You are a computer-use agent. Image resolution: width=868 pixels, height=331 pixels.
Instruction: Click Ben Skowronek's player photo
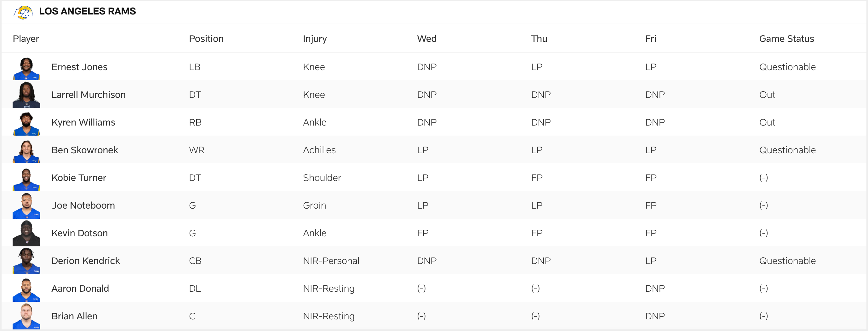(x=27, y=151)
